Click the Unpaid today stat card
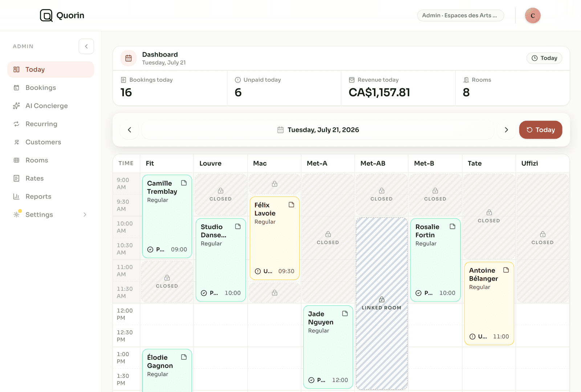Viewport: 581px width, 392px height. [x=284, y=88]
